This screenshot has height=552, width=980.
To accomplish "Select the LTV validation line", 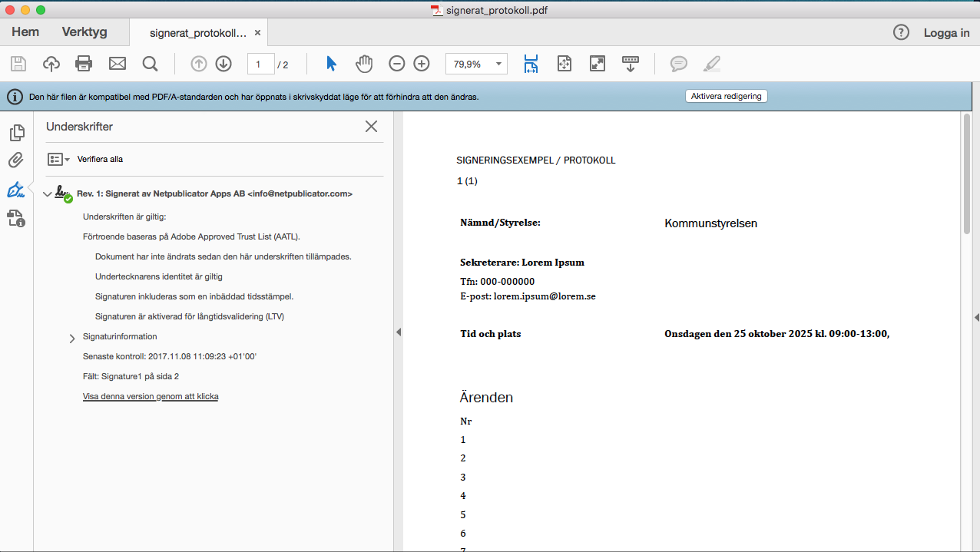I will tap(190, 316).
